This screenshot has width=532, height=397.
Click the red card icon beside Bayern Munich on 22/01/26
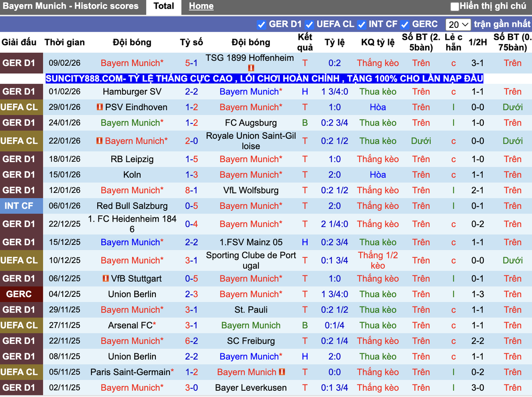[x=100, y=141]
